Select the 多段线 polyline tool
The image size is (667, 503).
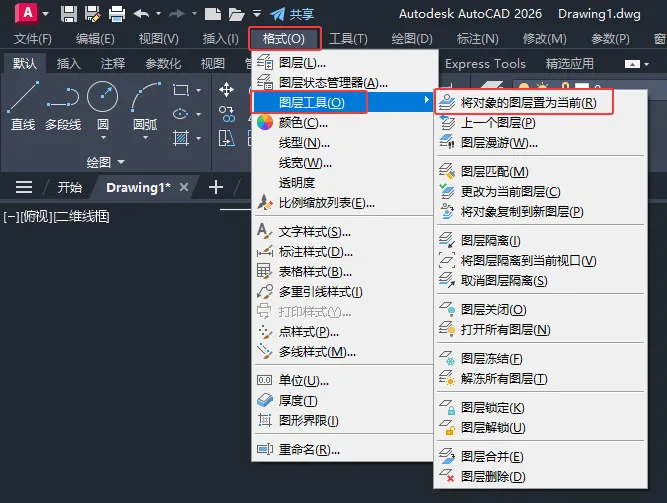pyautogui.click(x=63, y=106)
